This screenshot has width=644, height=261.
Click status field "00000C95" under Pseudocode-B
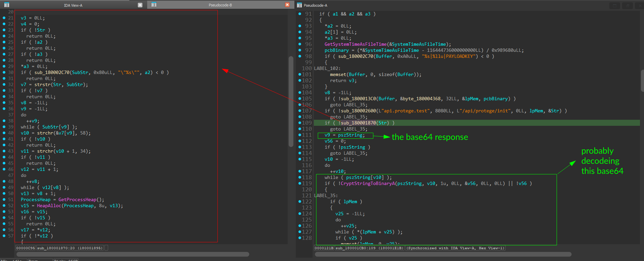tap(26, 248)
